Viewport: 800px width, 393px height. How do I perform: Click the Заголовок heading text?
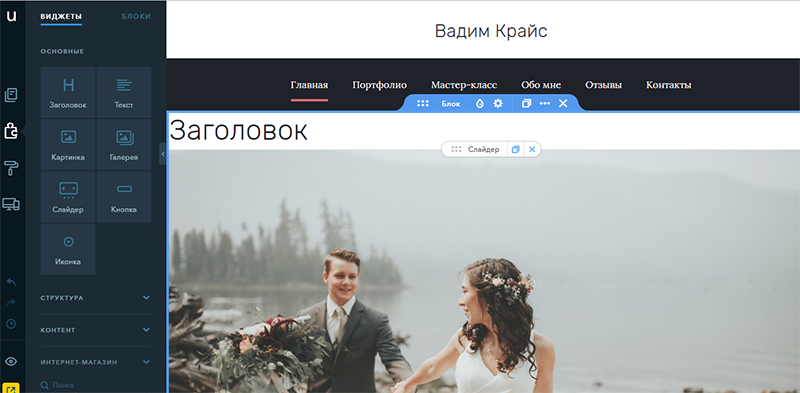pyautogui.click(x=238, y=131)
